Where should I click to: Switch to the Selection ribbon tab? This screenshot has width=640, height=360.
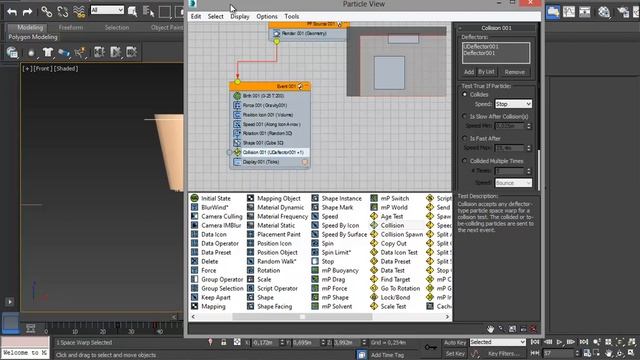point(117,27)
